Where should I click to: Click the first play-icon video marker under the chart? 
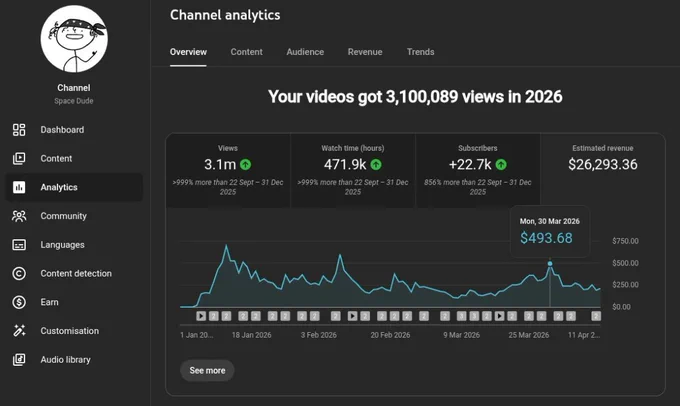[201, 316]
